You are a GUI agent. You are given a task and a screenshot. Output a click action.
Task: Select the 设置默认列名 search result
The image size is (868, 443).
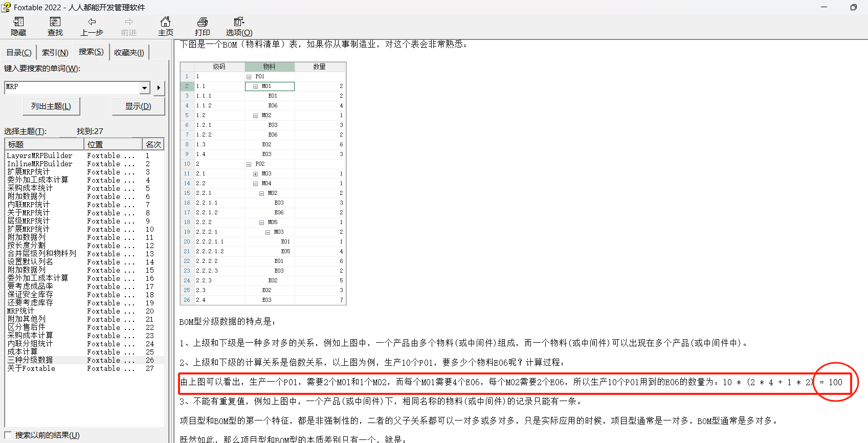(30, 262)
